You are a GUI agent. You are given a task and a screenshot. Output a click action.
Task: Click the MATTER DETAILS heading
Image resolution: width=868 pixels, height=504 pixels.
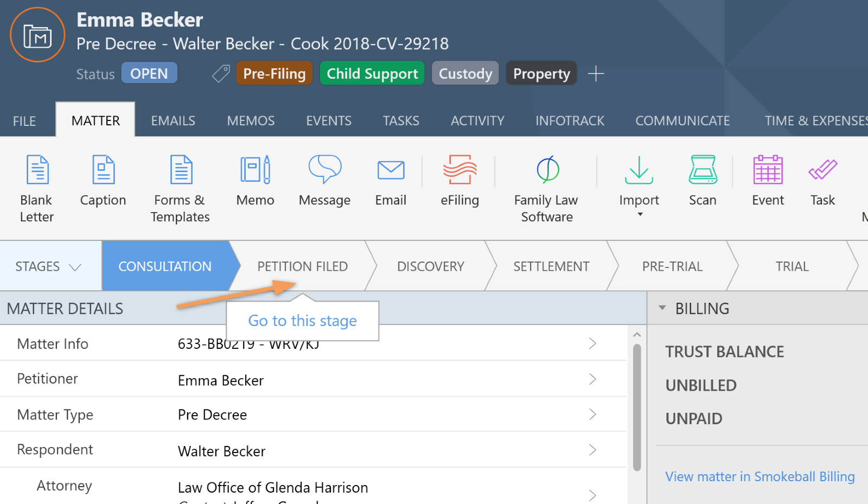click(65, 308)
